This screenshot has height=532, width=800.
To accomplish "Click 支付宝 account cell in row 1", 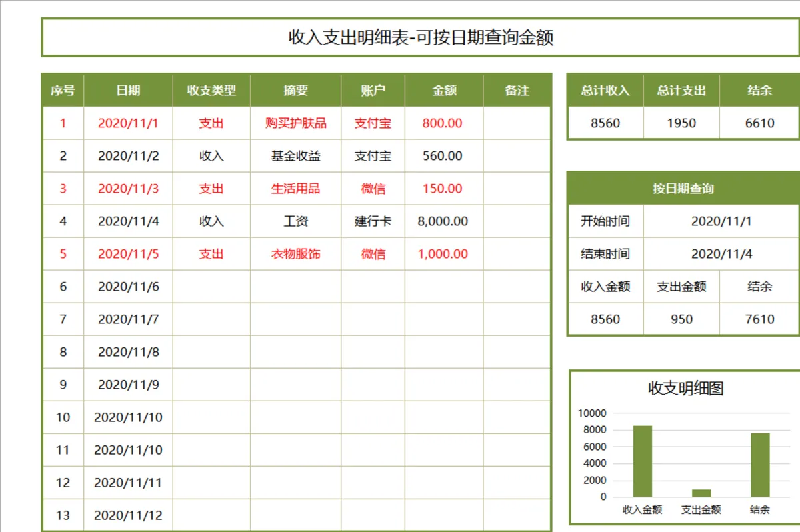I will [373, 123].
